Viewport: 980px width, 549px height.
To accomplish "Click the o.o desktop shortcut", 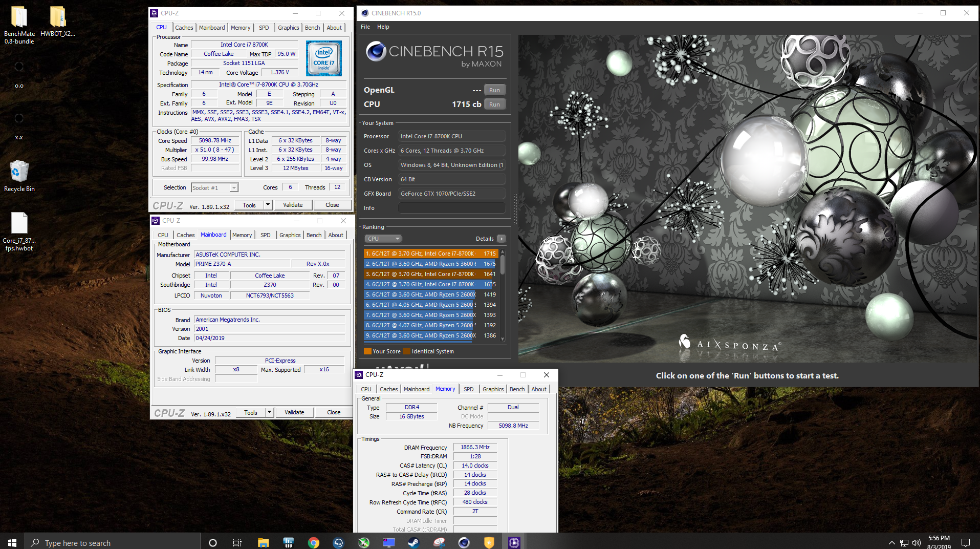I will [x=19, y=74].
